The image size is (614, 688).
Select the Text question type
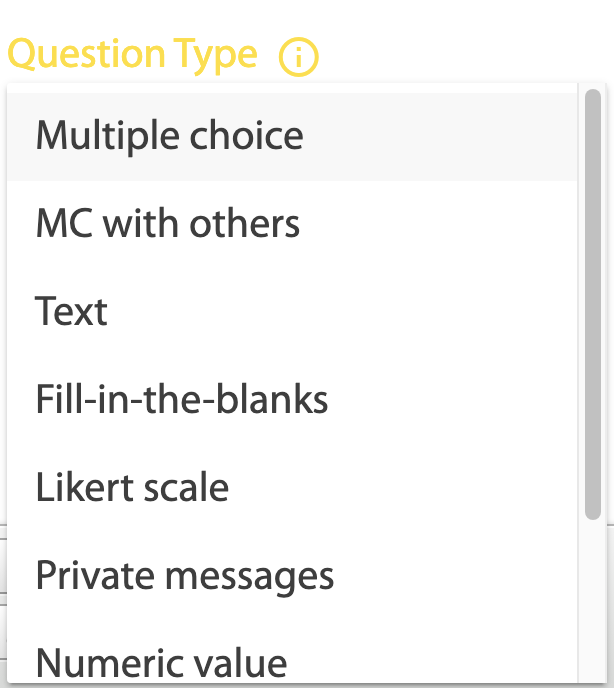click(x=292, y=312)
